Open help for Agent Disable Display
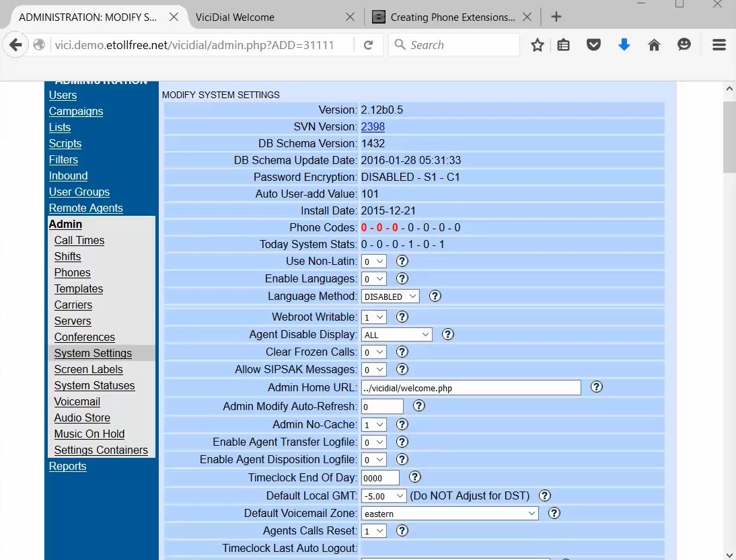This screenshot has height=560, width=736. click(448, 334)
